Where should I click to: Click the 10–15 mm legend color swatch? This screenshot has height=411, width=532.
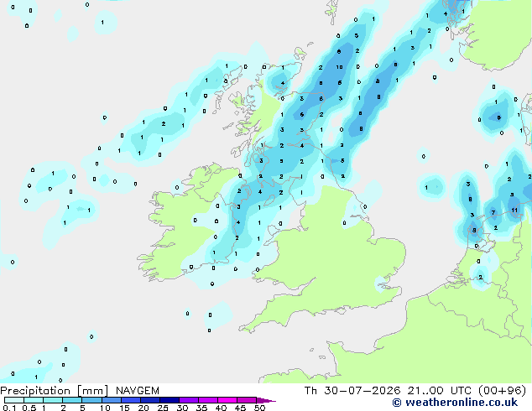coord(111,400)
